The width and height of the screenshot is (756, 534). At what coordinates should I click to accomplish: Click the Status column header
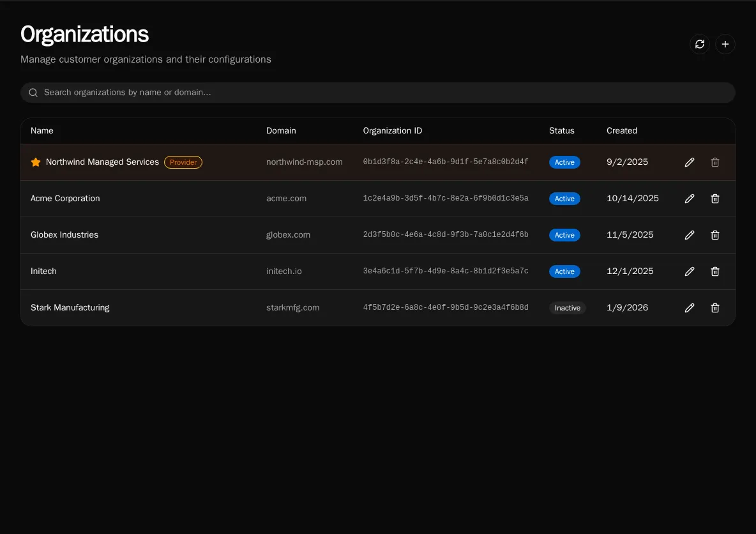tap(562, 131)
